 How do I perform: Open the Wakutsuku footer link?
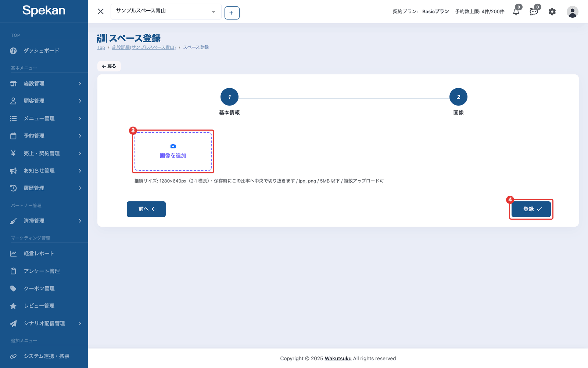pyautogui.click(x=338, y=358)
